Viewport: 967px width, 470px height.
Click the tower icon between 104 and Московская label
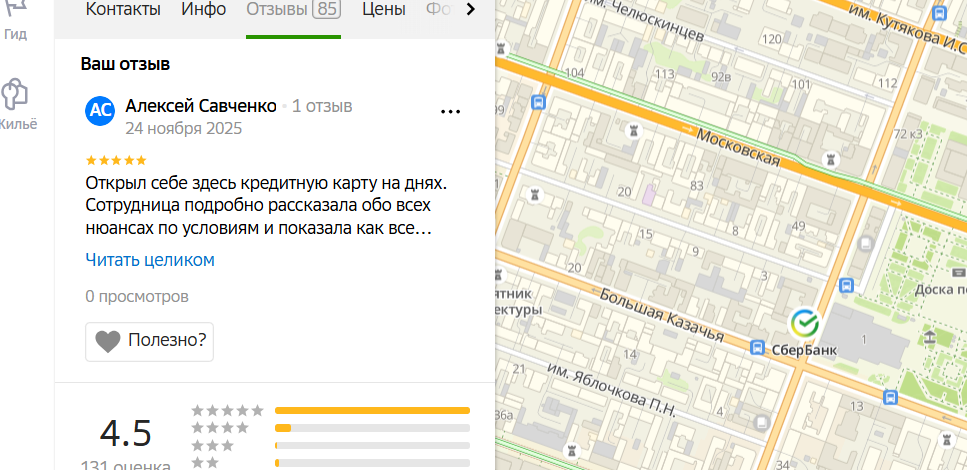632,130
